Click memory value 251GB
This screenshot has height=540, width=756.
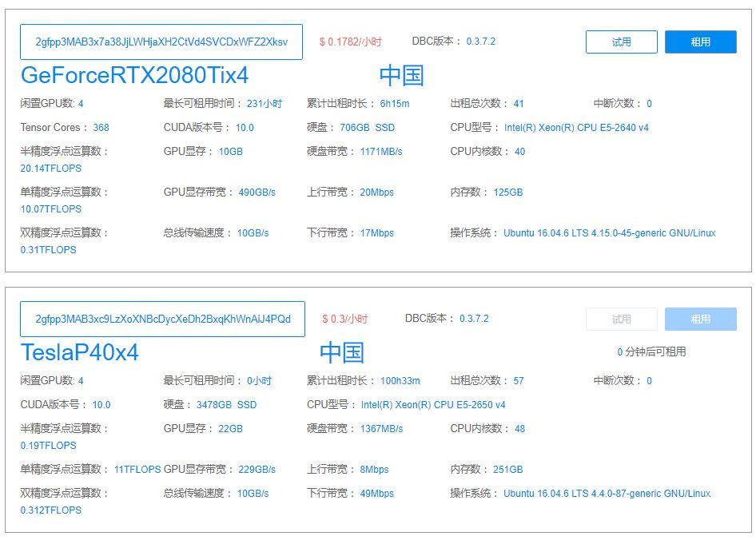tap(507, 470)
